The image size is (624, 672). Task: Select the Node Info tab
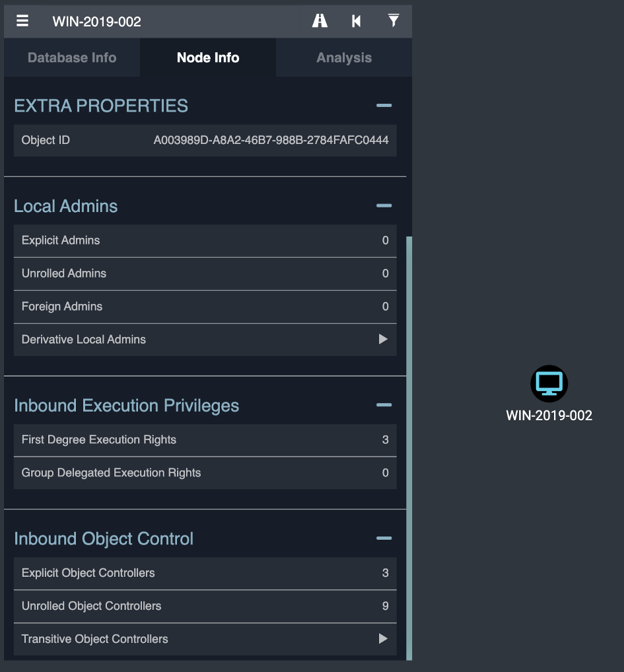click(208, 57)
